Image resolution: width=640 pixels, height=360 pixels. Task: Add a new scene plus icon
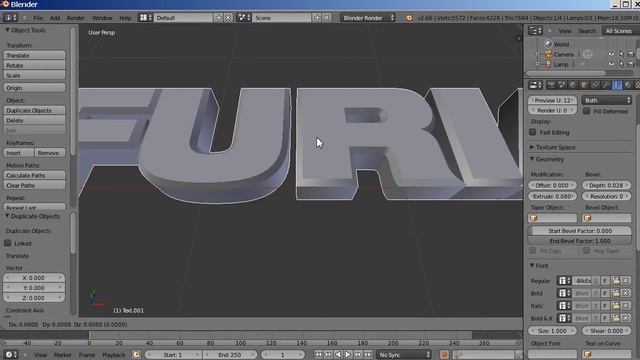pos(317,18)
